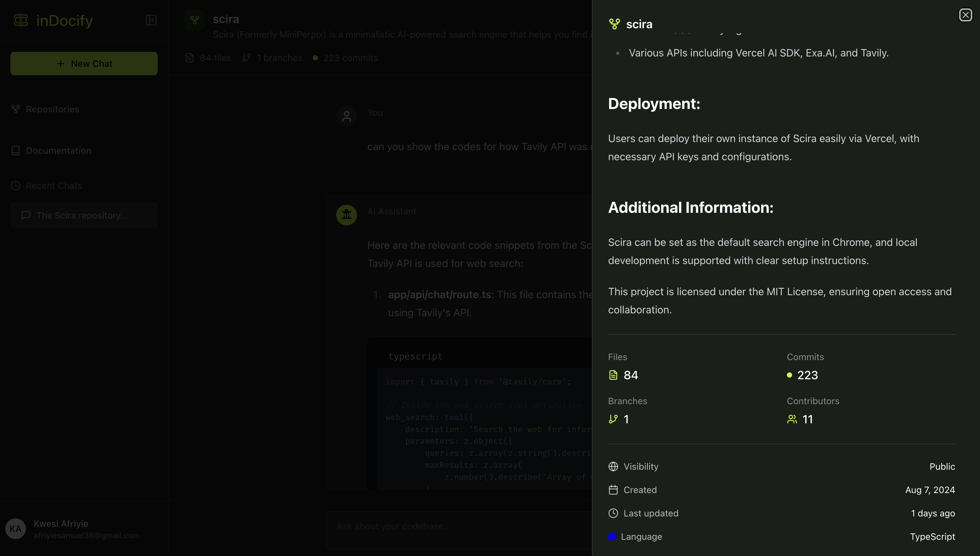Click the Last updated clock icon
Image resolution: width=980 pixels, height=556 pixels.
pos(613,513)
